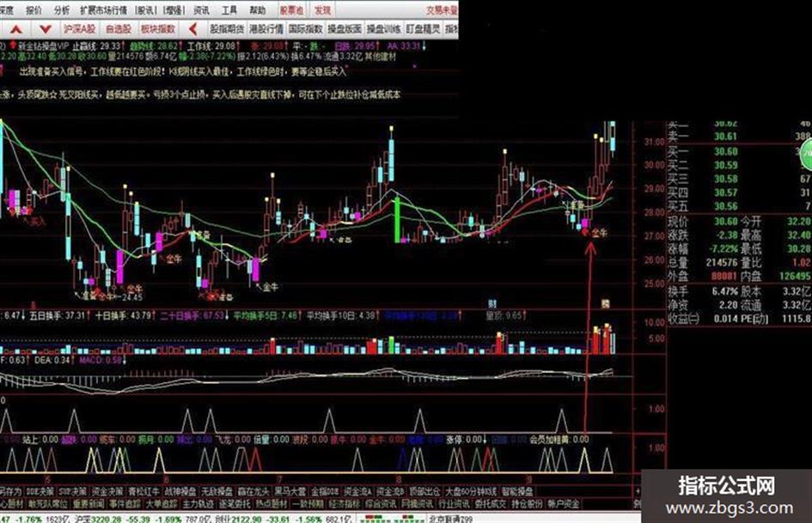Click the red up arrow toolbar icon

tap(16, 29)
